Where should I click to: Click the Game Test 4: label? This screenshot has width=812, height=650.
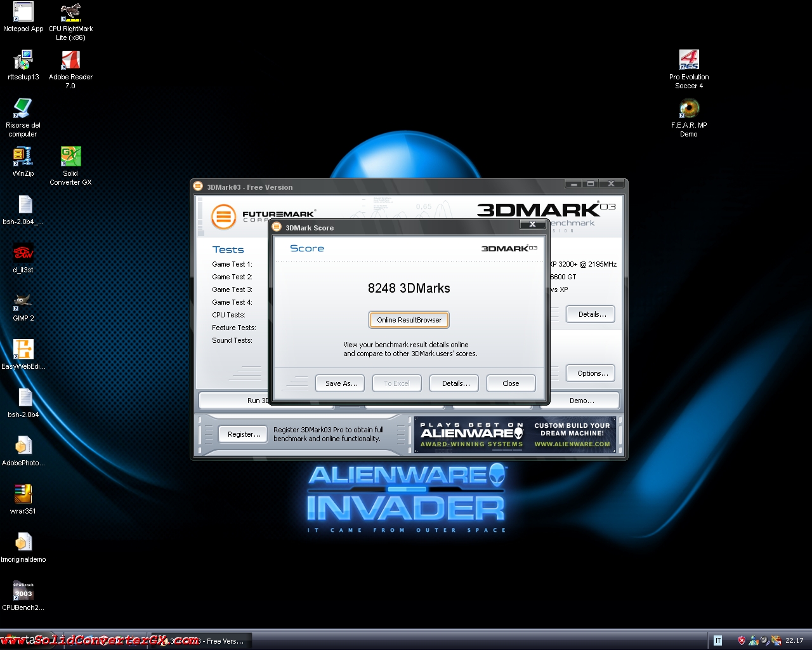point(232,302)
